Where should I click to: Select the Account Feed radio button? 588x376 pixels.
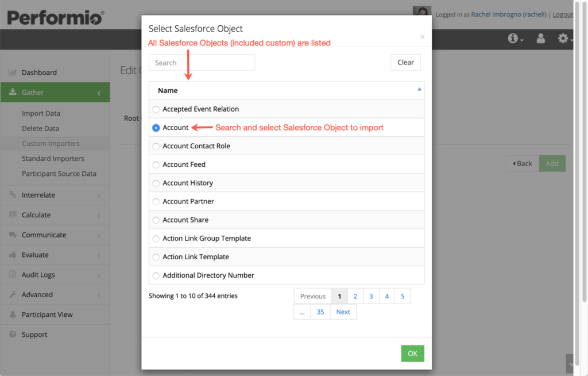coord(156,164)
